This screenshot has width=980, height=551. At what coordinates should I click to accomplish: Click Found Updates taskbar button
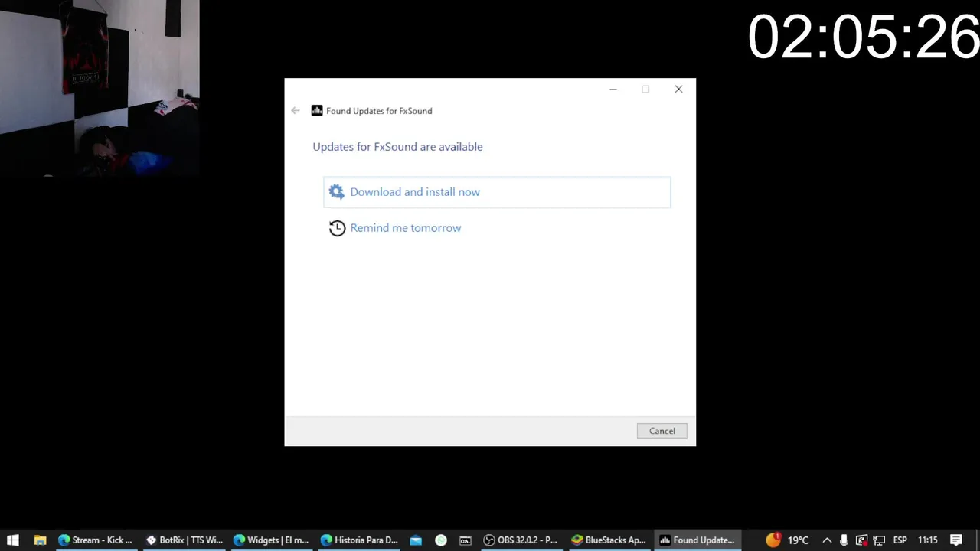[697, 540]
